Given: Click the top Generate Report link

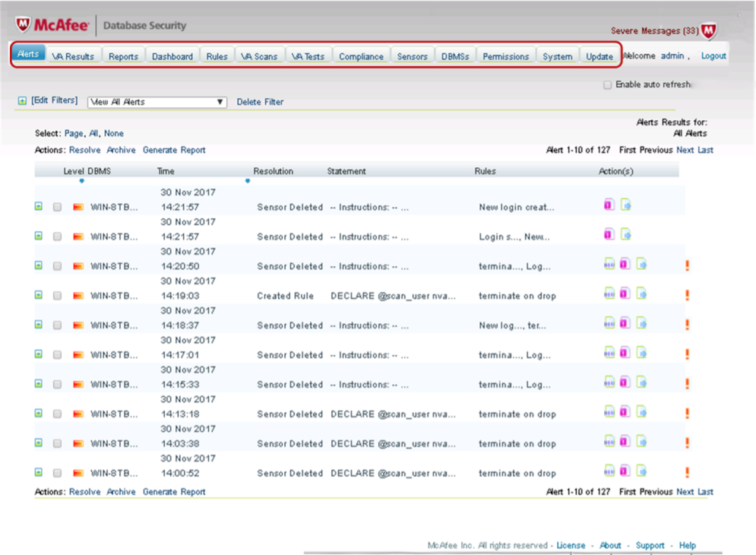Looking at the screenshot, I should coord(174,151).
